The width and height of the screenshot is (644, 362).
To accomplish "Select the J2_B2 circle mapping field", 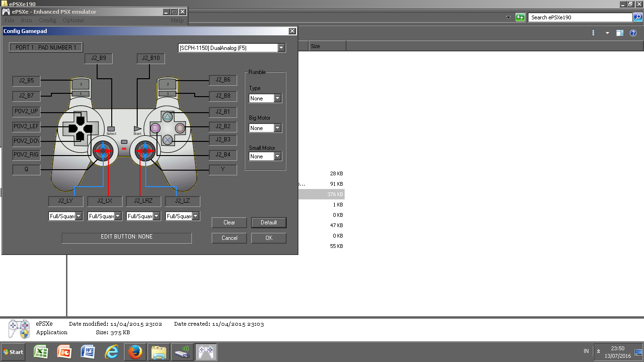I will click(223, 126).
